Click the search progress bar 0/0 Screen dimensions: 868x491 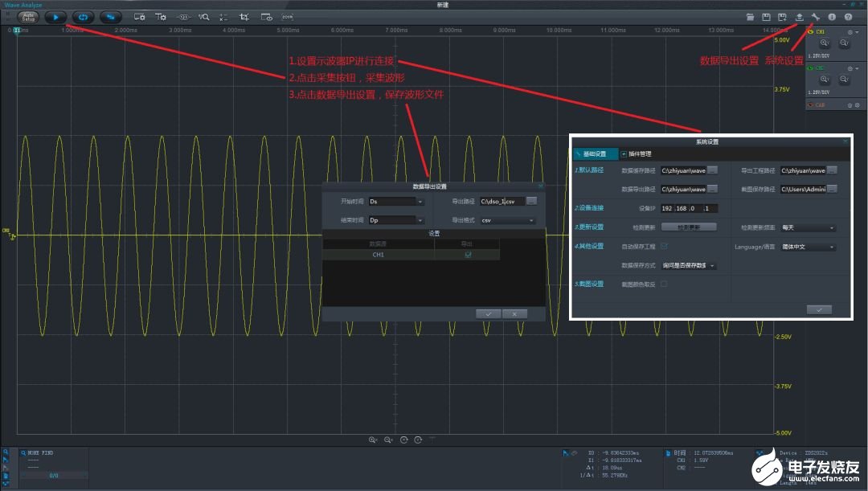tap(54, 476)
